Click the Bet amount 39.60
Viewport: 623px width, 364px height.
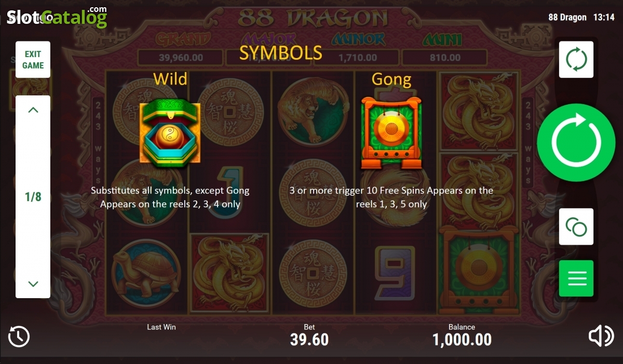(x=309, y=340)
